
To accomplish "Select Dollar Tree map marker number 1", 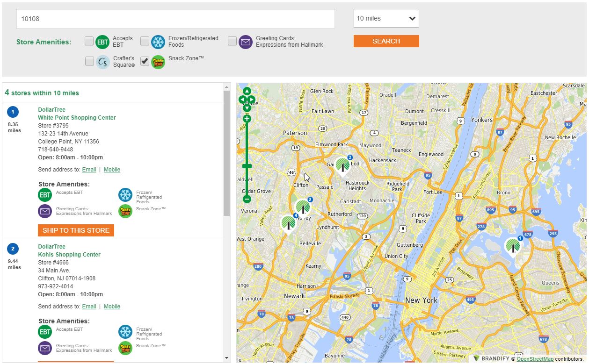I will pos(513,246).
